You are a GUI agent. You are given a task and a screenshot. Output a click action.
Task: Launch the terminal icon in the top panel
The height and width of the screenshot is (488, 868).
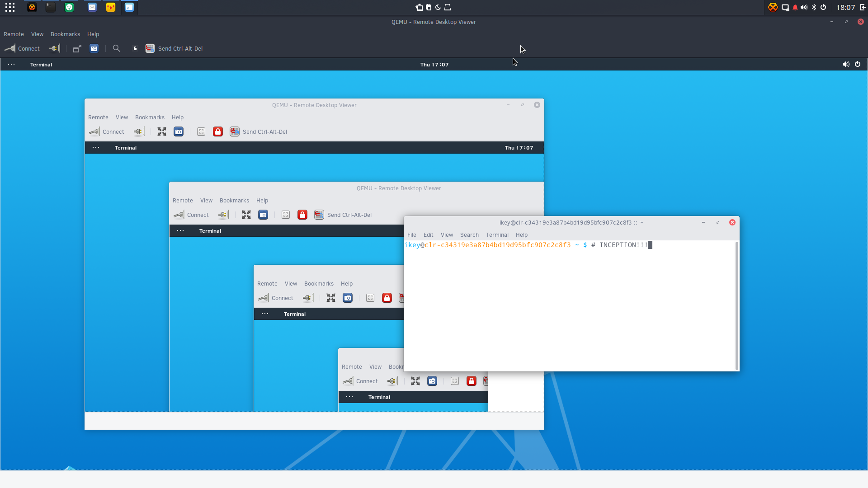[x=51, y=7]
